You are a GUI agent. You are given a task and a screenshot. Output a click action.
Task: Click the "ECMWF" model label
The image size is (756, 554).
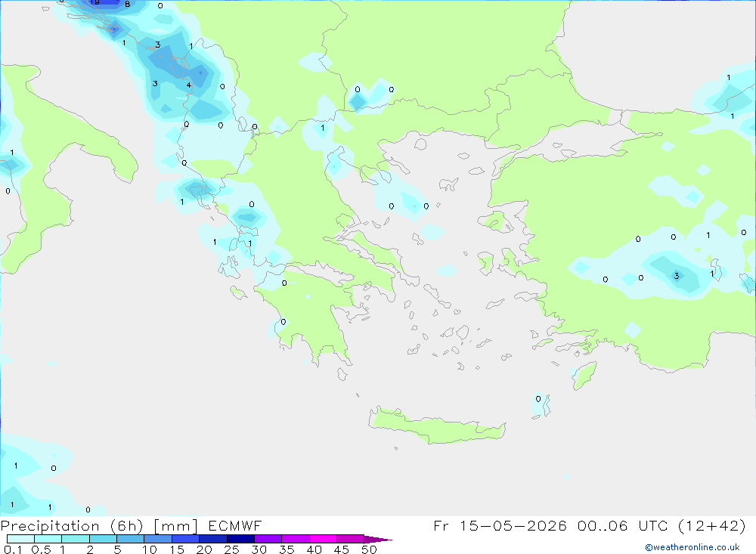[x=235, y=525]
